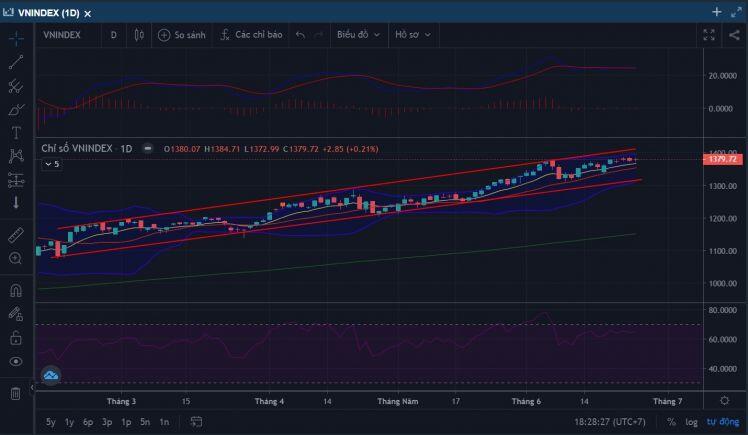Toggle lock all drawing tools
The image size is (748, 435).
pos(16,338)
